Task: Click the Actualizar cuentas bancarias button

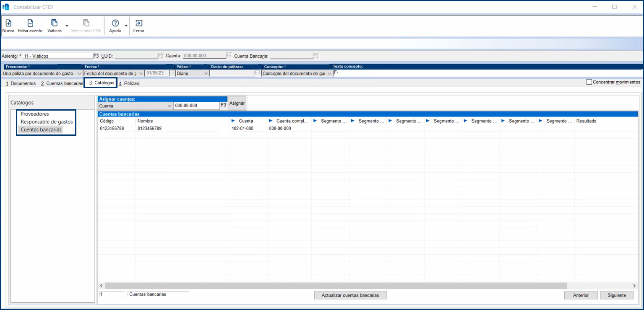Action: pos(350,295)
